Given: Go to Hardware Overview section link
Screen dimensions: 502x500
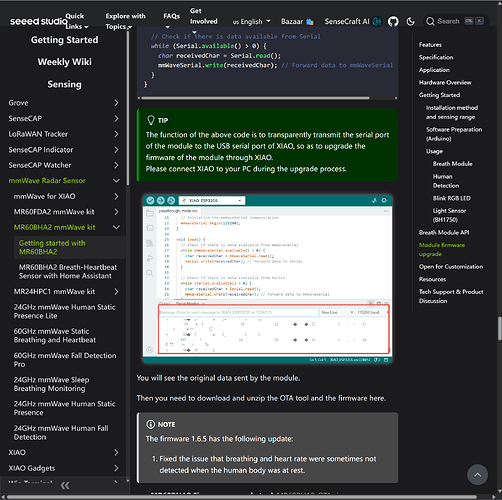Looking at the screenshot, I should [445, 83].
